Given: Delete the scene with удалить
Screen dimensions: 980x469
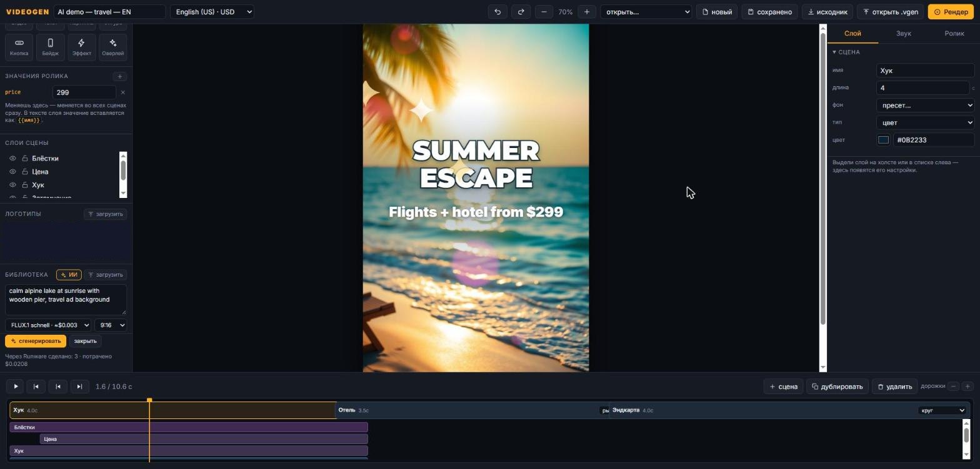Looking at the screenshot, I should [894, 387].
